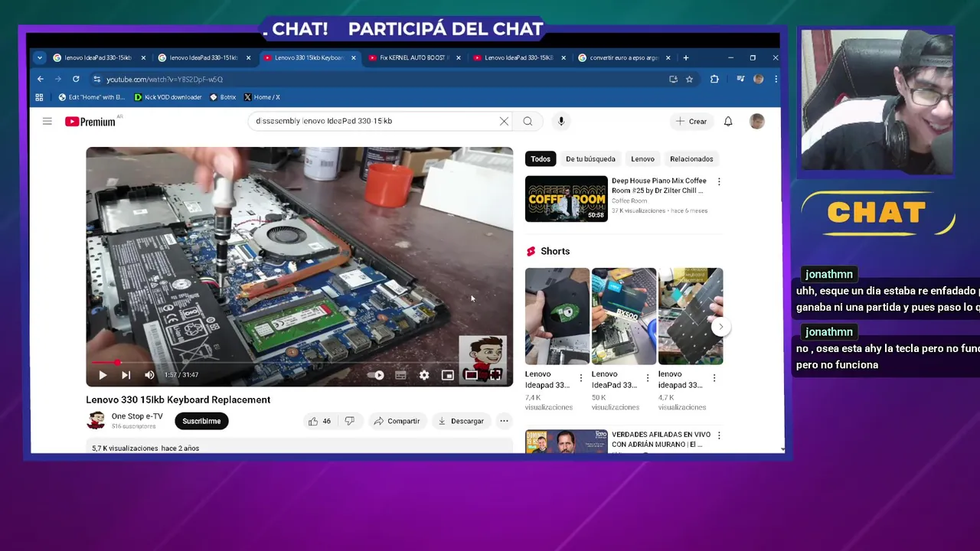Click the search magnifier button
Viewport: 980px width, 551px height.
(528, 121)
